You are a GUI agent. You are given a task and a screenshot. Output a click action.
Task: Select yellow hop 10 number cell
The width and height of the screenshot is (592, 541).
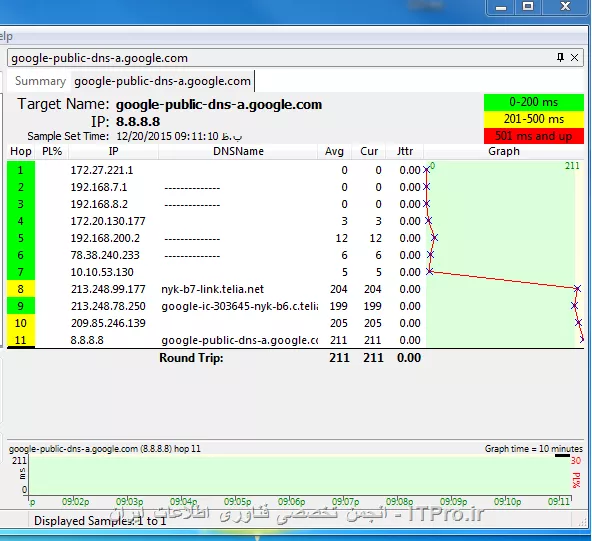[21, 323]
